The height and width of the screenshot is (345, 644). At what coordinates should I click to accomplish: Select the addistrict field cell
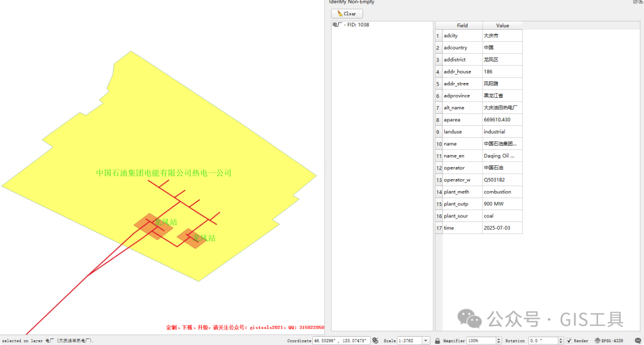[x=463, y=60]
